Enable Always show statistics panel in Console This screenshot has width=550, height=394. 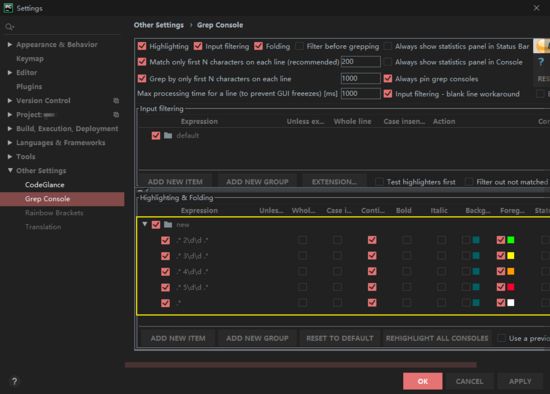point(388,62)
